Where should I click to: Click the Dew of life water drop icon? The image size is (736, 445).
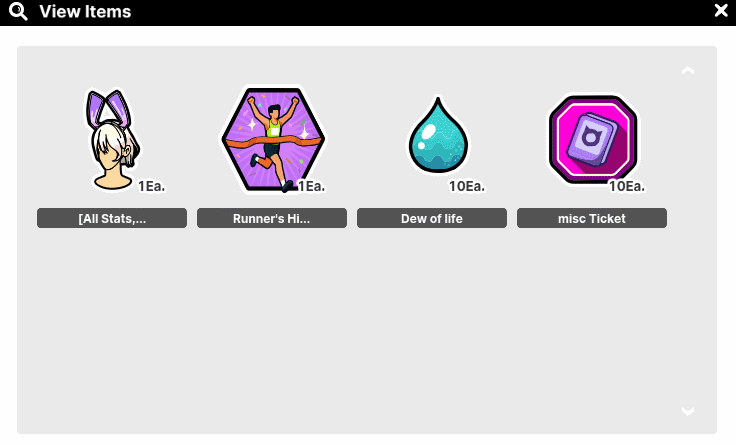pos(438,135)
